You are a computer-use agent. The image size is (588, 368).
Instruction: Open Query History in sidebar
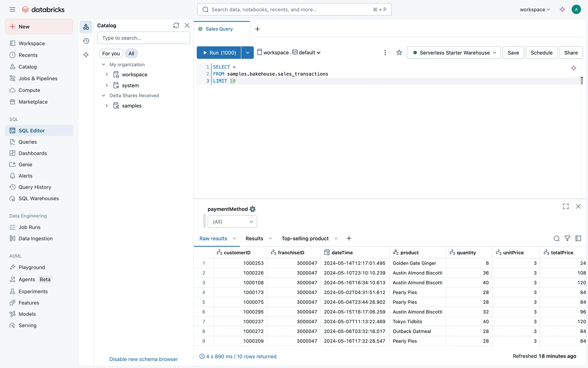pyautogui.click(x=35, y=187)
